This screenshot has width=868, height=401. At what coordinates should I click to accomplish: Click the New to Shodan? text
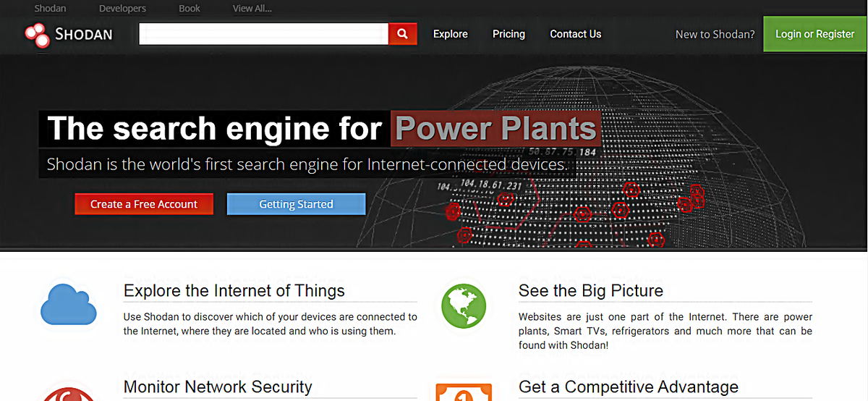click(x=715, y=34)
